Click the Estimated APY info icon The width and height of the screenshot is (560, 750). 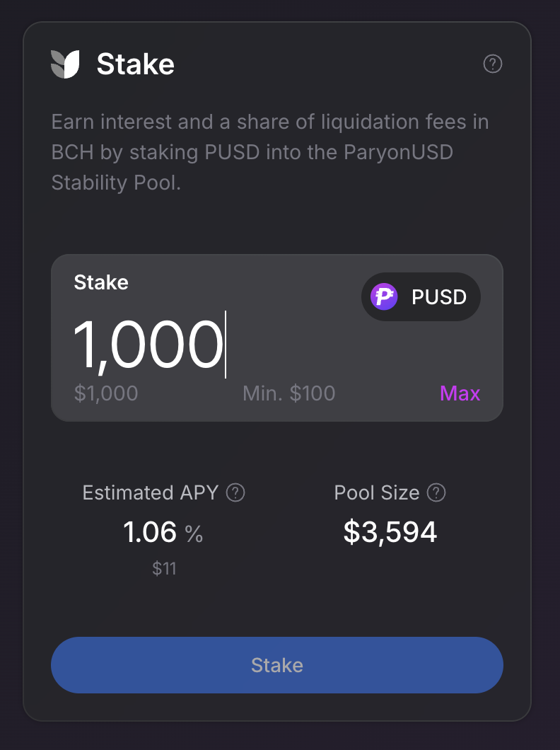(235, 492)
